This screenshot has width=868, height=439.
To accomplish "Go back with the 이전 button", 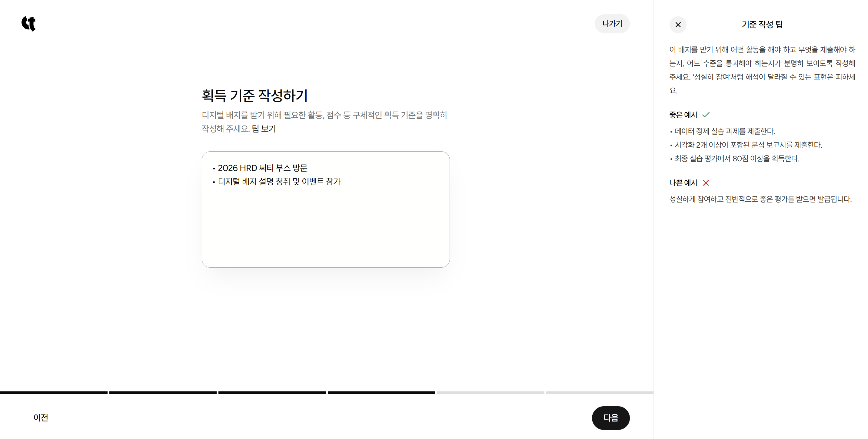I will 41,417.
